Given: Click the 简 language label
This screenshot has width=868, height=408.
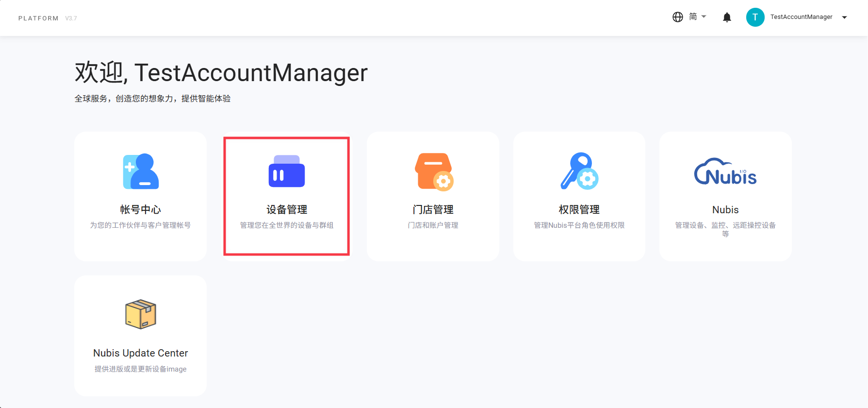Looking at the screenshot, I should [x=693, y=17].
